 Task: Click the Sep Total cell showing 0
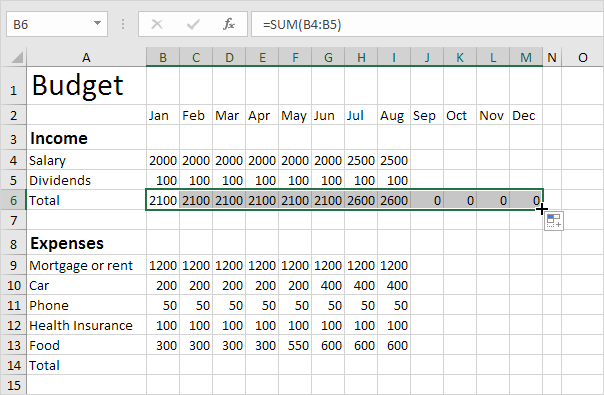(427, 200)
